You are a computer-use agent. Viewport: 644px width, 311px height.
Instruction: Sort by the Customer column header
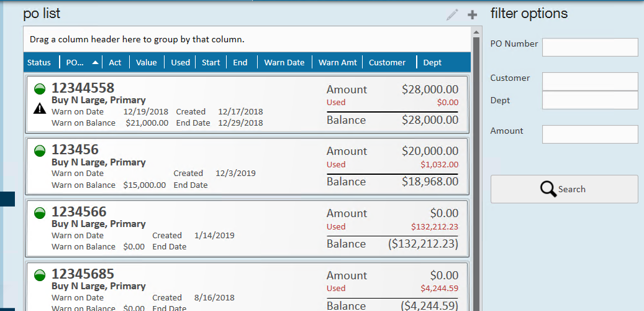[x=387, y=63]
